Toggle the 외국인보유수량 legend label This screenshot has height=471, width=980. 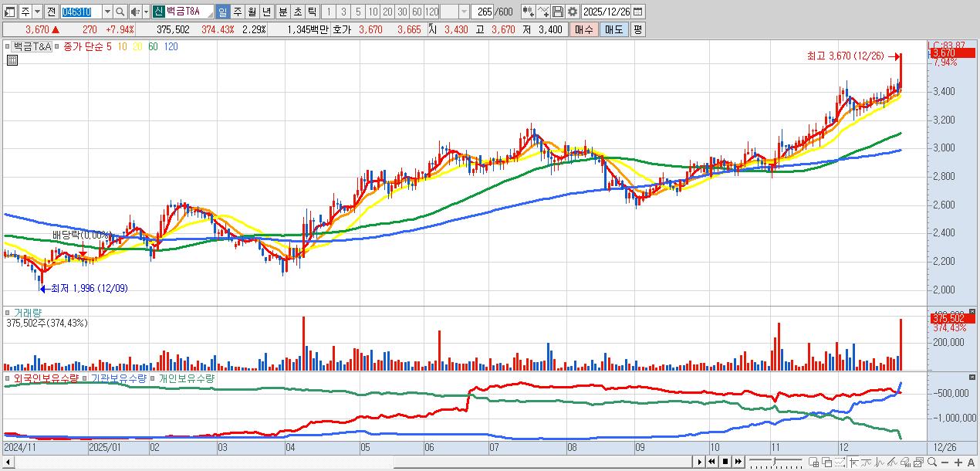pos(46,378)
